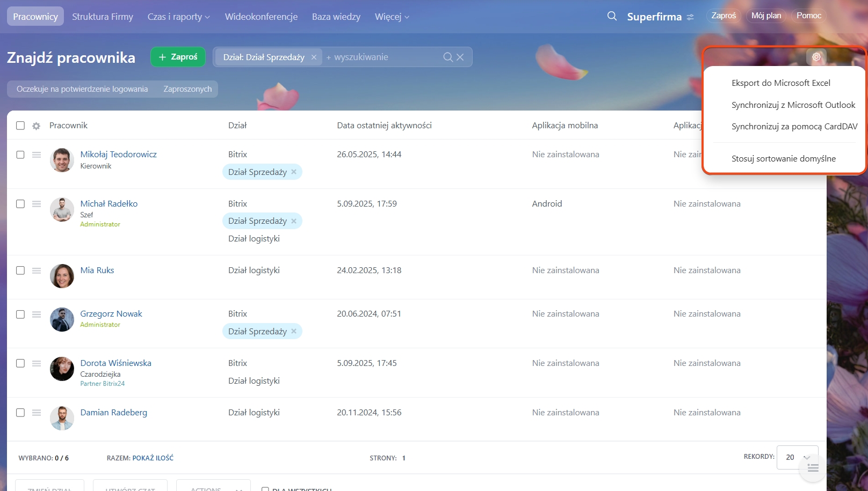Viewport: 868px width, 491px height.
Task: Open row menu for Grzegorz Nowak
Action: click(x=37, y=314)
